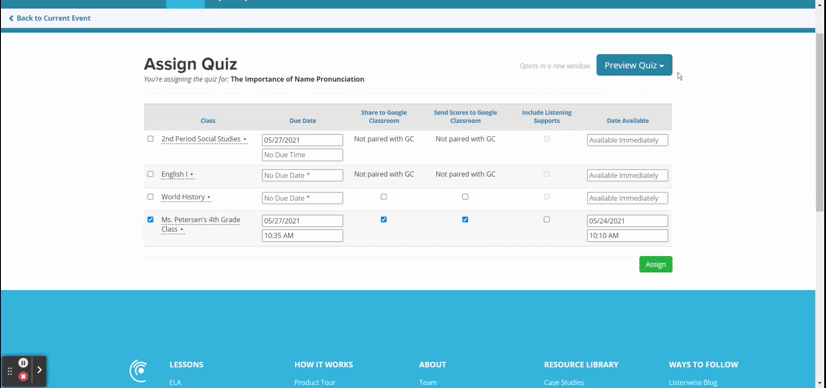826x388 pixels.
Task: Stop the screen recording with red button
Action: [x=23, y=376]
